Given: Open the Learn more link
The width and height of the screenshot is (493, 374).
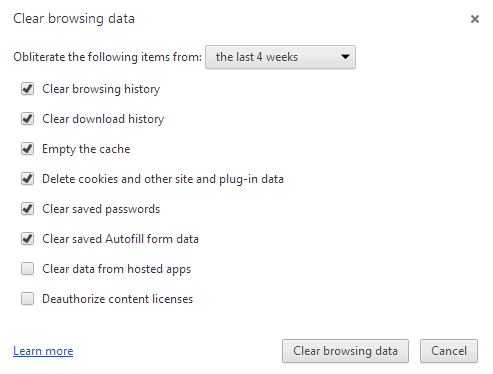Looking at the screenshot, I should tap(43, 351).
